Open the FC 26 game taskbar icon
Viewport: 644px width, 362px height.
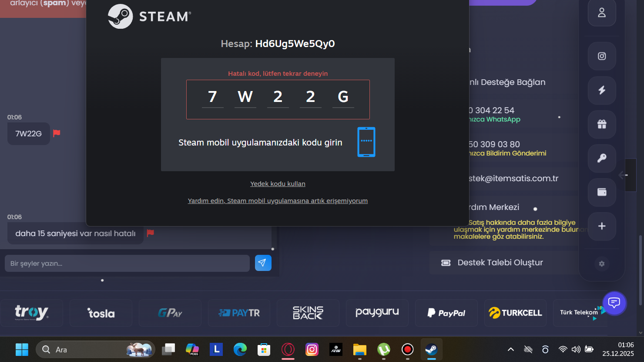click(x=336, y=349)
